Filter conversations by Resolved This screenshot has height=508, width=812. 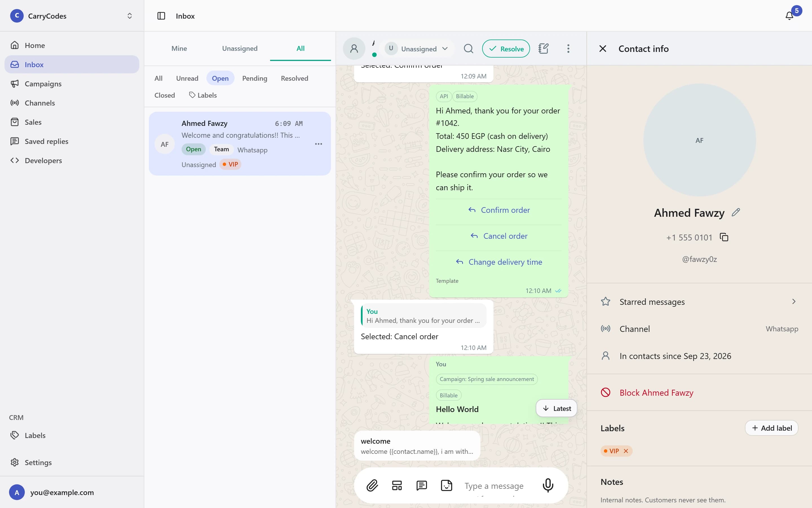(x=294, y=78)
